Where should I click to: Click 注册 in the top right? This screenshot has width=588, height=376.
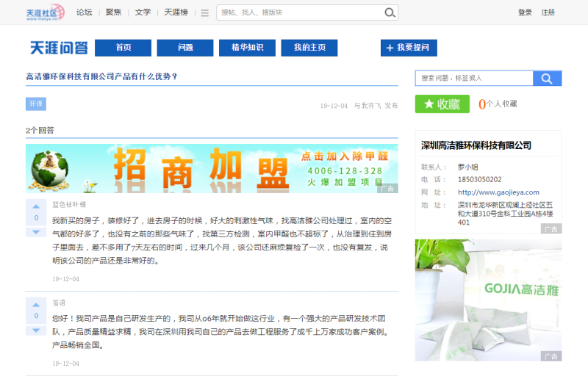(548, 12)
